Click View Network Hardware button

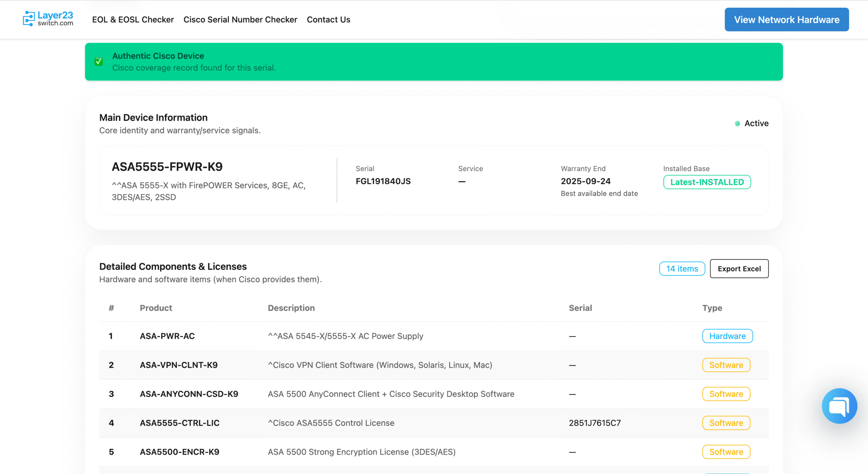(x=786, y=20)
